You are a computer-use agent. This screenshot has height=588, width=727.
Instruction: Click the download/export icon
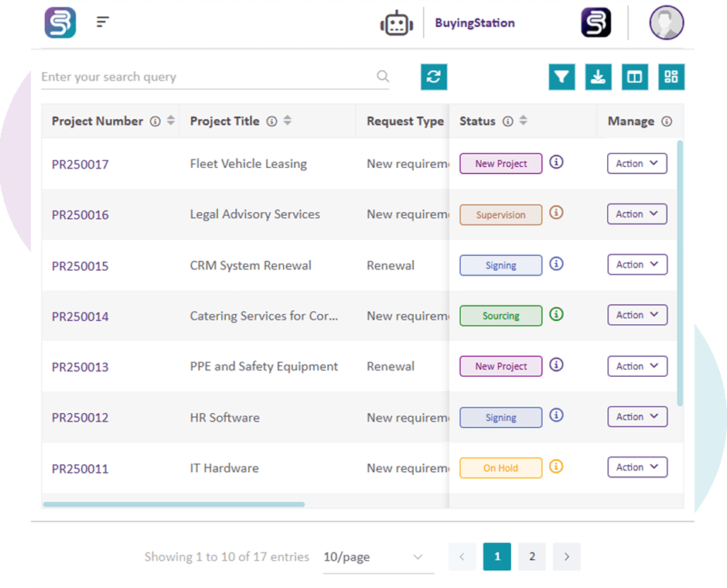pos(598,77)
